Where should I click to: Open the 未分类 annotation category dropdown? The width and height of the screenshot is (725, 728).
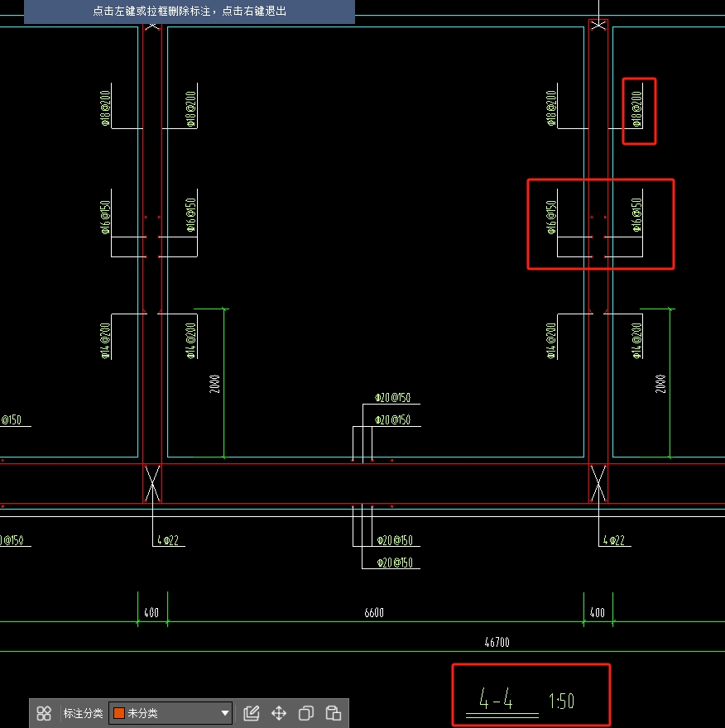[x=170, y=713]
